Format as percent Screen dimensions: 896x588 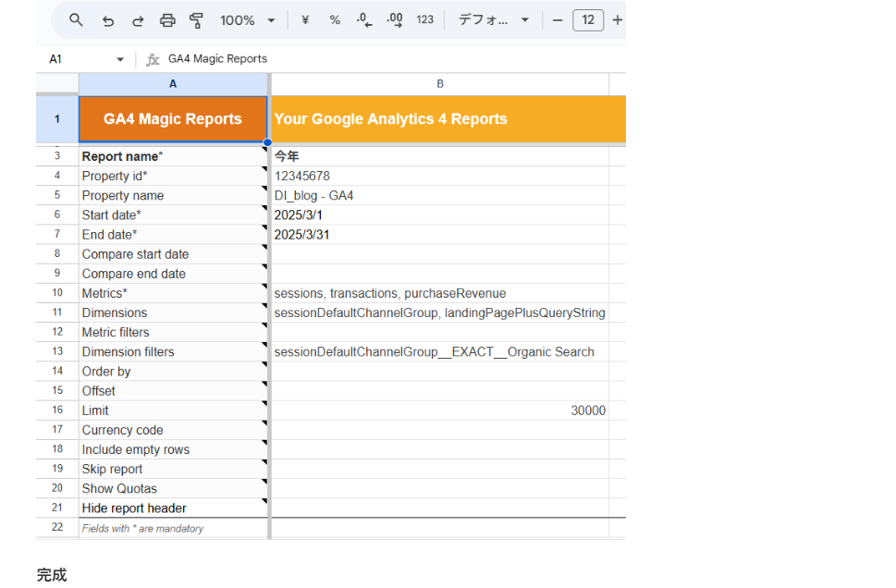coord(335,20)
